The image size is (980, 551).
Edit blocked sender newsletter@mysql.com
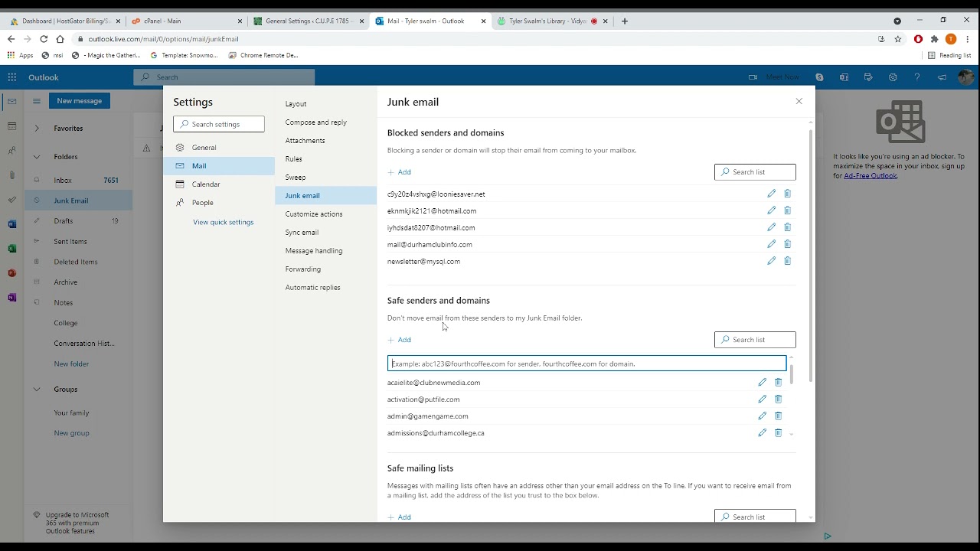(771, 261)
